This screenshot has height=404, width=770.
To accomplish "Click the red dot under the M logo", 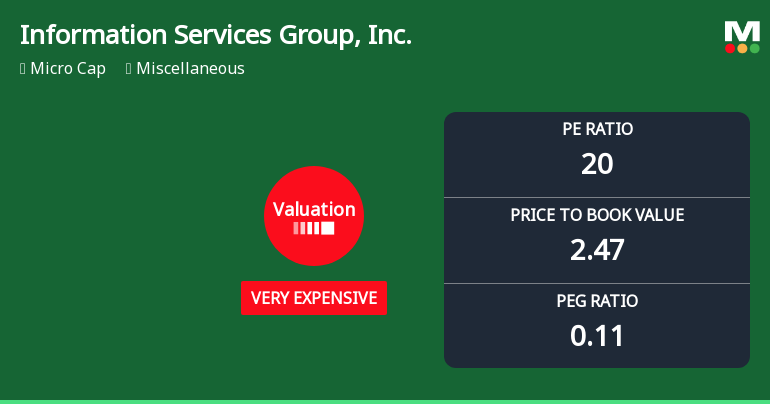I will pos(730,48).
